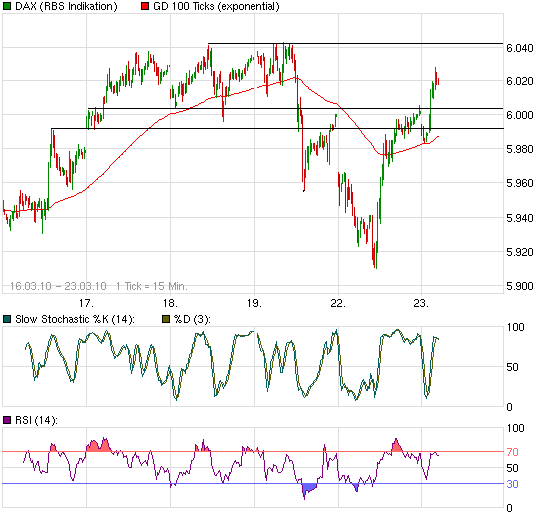This screenshot has height=516, width=545.
Task: Select the 'DAX (RBS Indikation)' legend label
Action: 66,6
